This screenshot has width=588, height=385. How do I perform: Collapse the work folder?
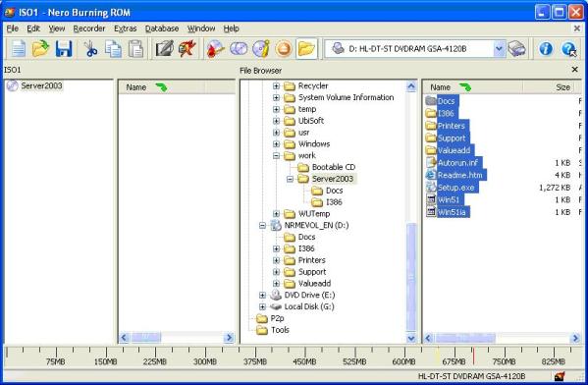click(x=276, y=156)
